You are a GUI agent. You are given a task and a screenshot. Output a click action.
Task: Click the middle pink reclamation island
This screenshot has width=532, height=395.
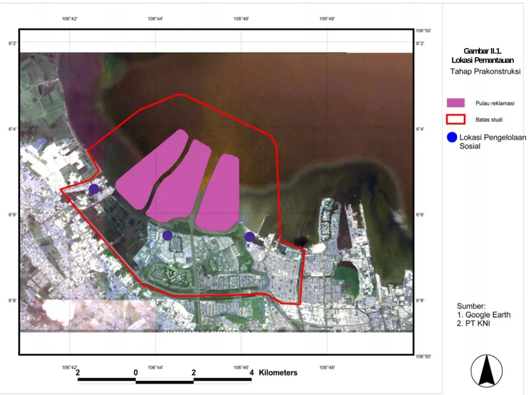click(x=180, y=181)
